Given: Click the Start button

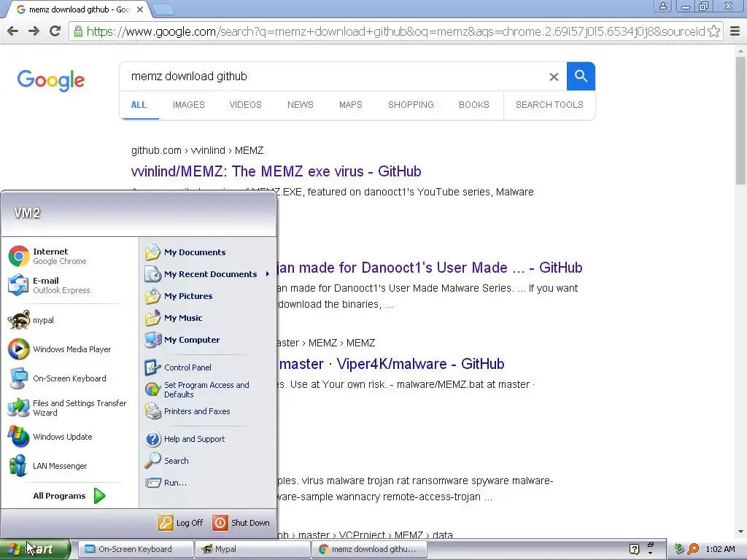Looking at the screenshot, I should [x=35, y=549].
